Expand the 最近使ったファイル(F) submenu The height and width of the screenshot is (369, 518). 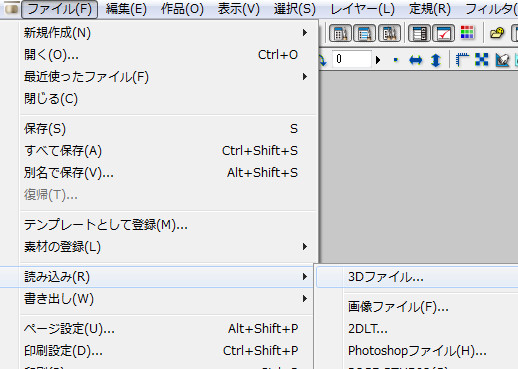pos(166,77)
